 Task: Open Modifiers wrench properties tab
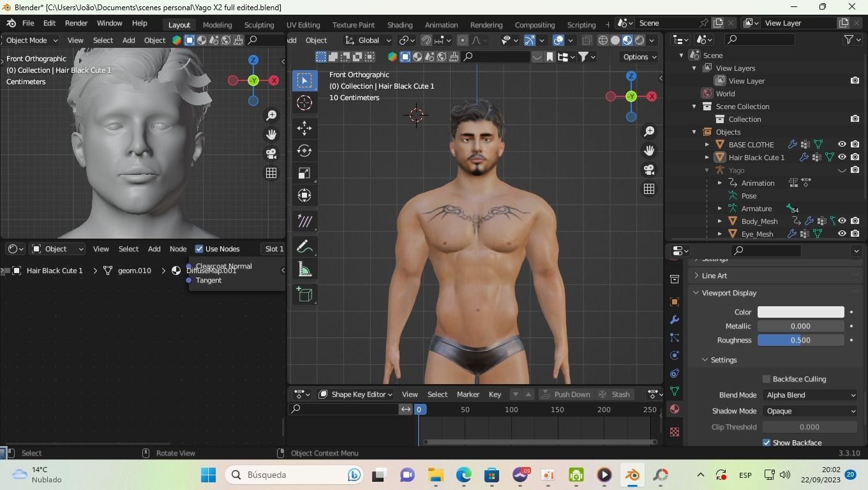click(x=675, y=320)
